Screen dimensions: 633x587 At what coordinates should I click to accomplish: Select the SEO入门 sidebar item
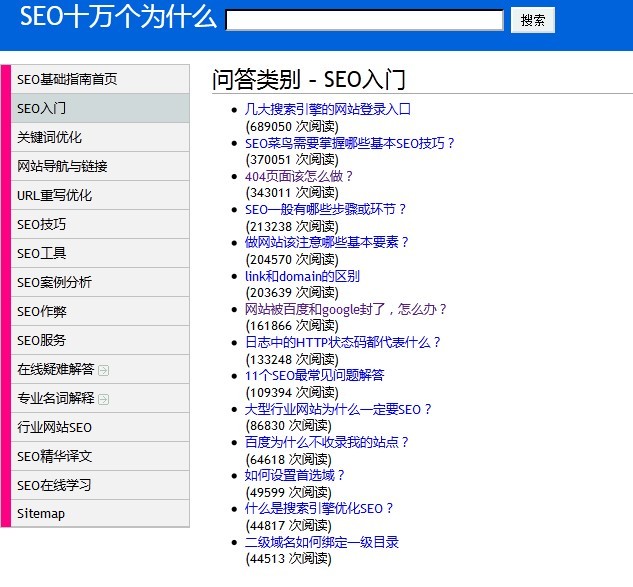(100, 108)
